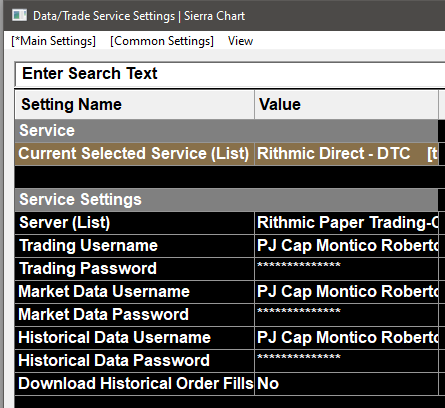Screen dimensions: 445x408
Task: Edit the Market Data Username value
Action: tap(346, 292)
